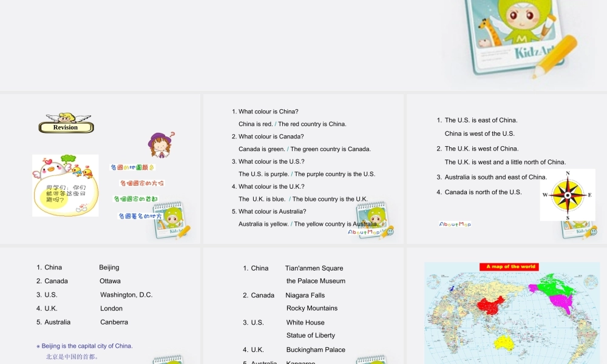Click the text 'the Palace Museum'
Viewport: 607px width, 364px height.
click(x=316, y=281)
